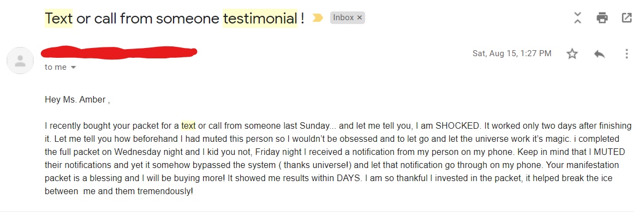Image resolution: width=644 pixels, height=216 pixels.
Task: Click the 'to me' recipient text
Action: tap(56, 67)
